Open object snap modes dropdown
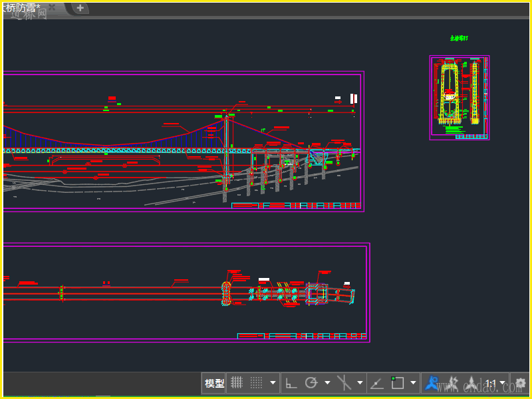Image resolution: width=532 pixels, height=399 pixels. click(x=413, y=383)
